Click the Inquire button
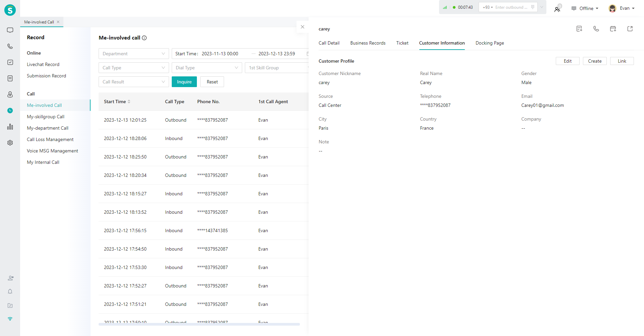The image size is (644, 336). 184,82
